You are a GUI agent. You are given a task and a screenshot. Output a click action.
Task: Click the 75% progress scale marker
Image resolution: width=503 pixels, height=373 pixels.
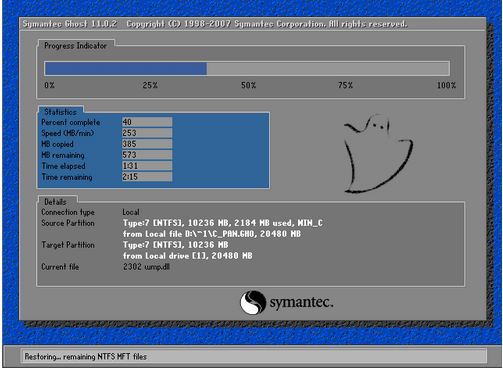point(345,85)
